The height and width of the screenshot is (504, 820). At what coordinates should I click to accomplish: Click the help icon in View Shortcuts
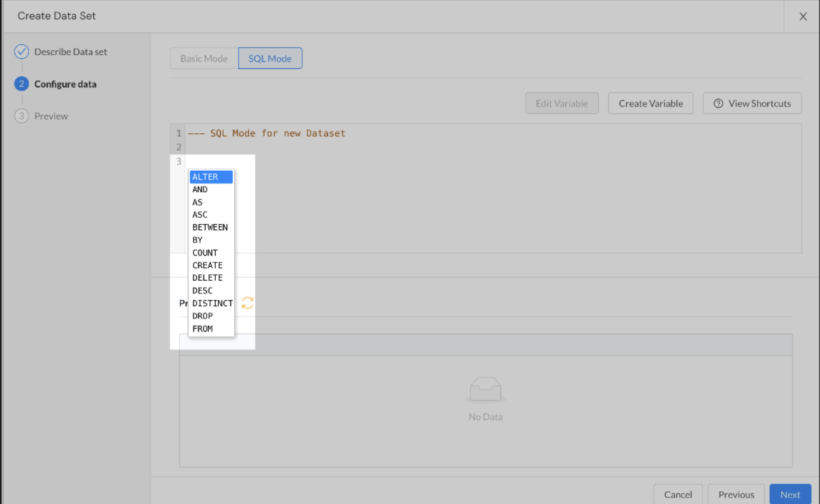tap(718, 104)
